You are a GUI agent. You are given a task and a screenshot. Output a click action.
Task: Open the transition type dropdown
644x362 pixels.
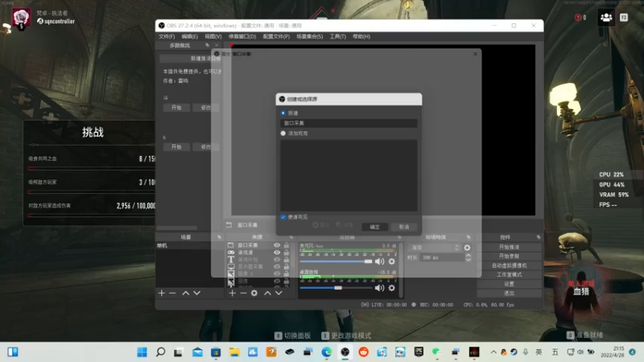(434, 248)
